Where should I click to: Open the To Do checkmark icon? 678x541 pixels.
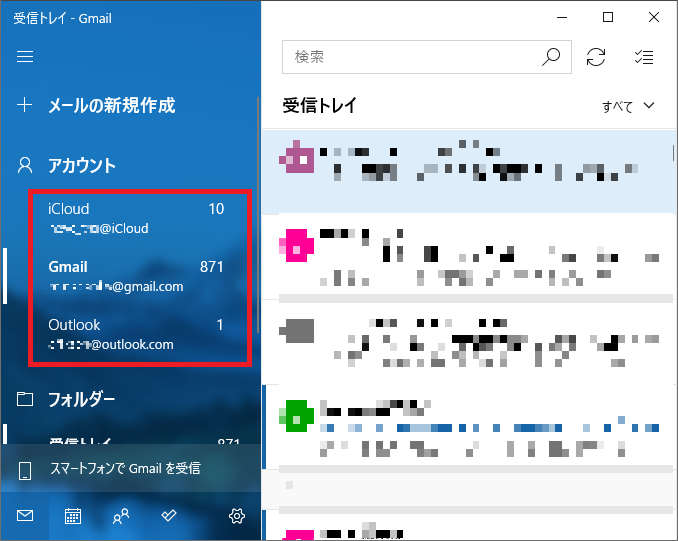[169, 515]
